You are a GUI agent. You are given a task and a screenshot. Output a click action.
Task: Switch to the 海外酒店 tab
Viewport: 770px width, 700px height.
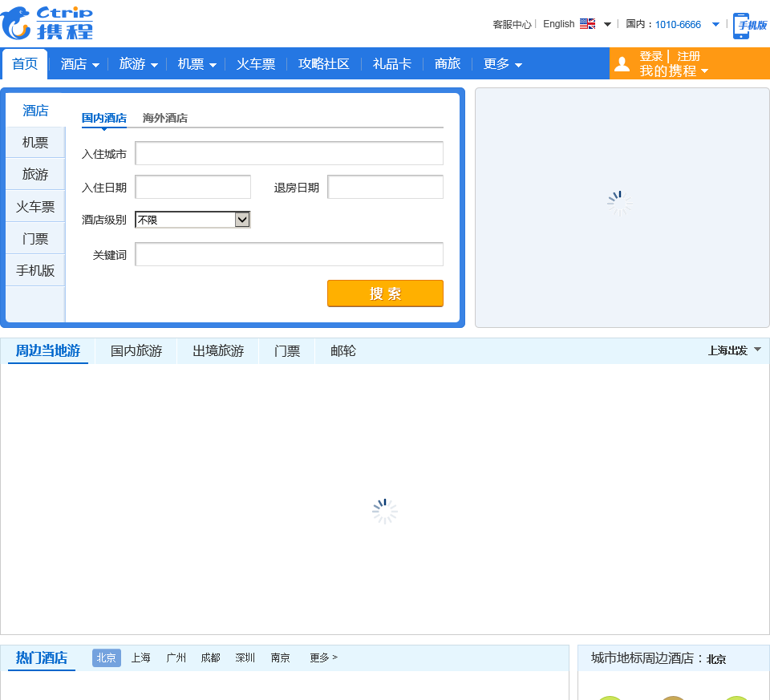coord(165,119)
